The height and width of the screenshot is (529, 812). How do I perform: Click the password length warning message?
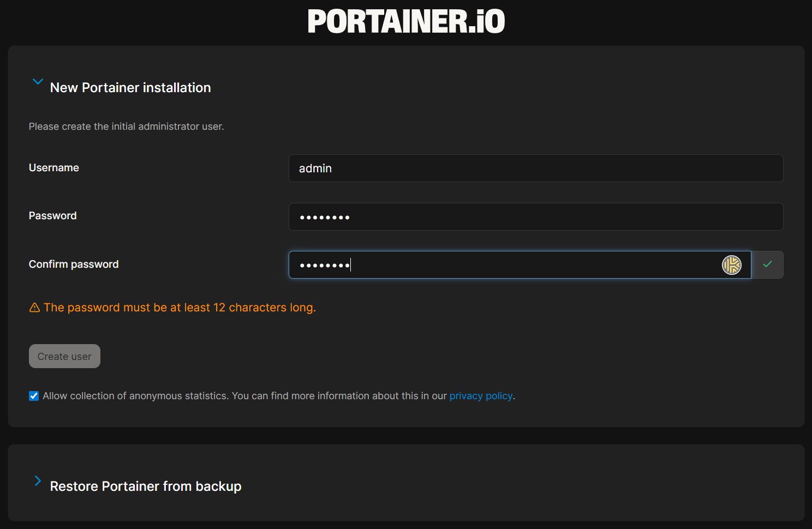coord(180,307)
